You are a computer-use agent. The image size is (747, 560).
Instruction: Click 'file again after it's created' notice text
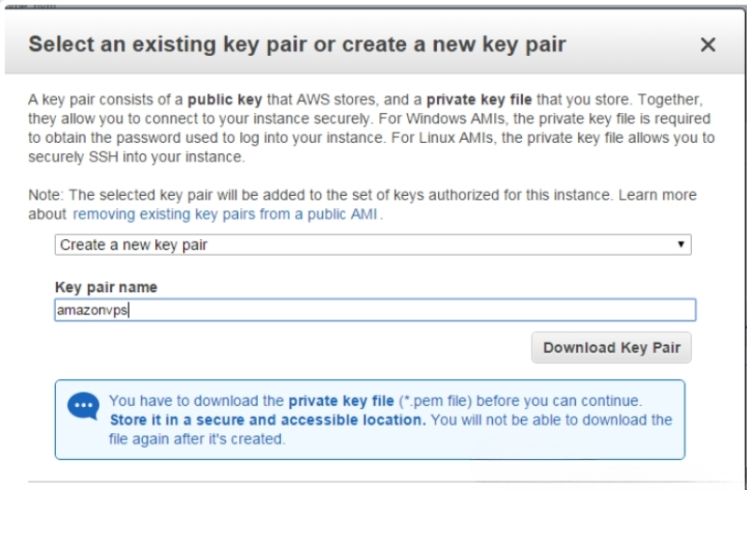click(197, 439)
